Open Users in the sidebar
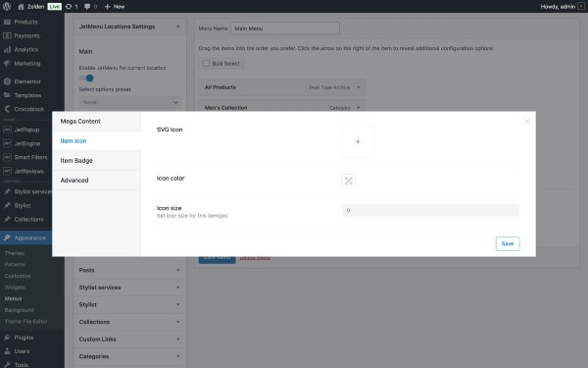Screen dimensions: 588x368 (x=22, y=351)
